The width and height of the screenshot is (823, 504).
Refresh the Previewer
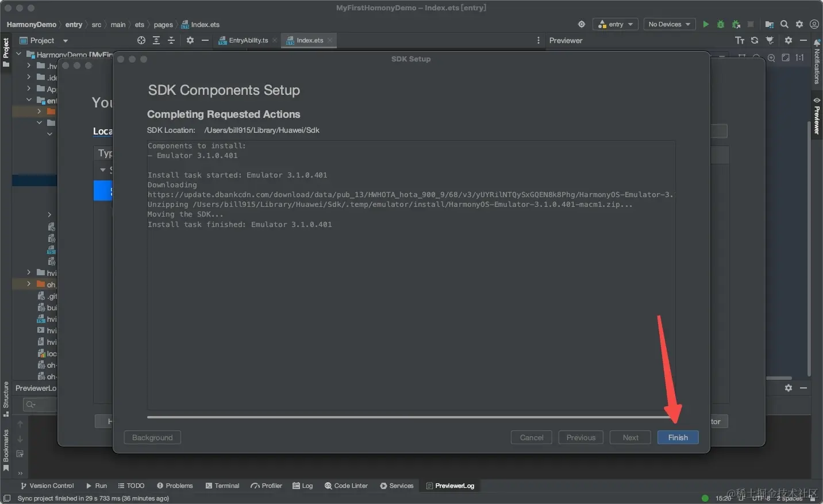[x=755, y=40]
